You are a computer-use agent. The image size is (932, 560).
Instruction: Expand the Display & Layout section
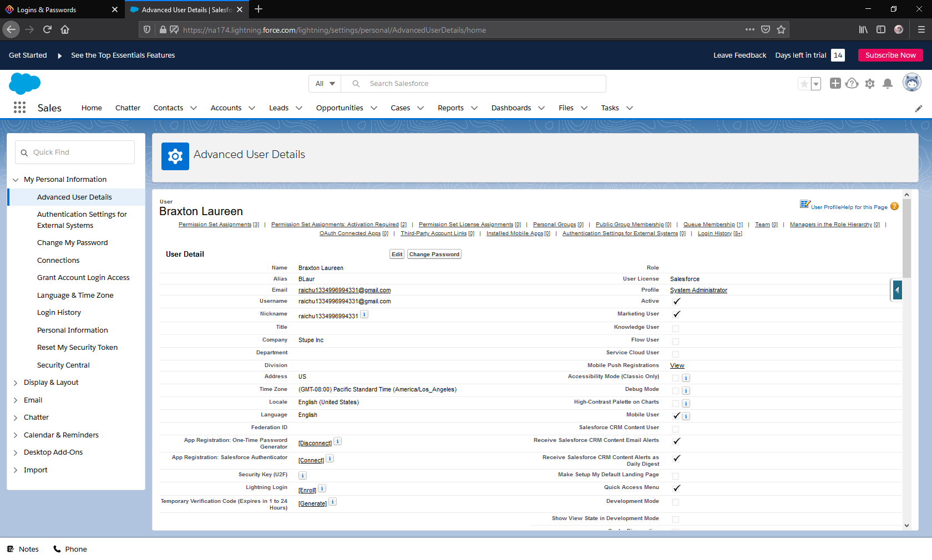tap(16, 383)
